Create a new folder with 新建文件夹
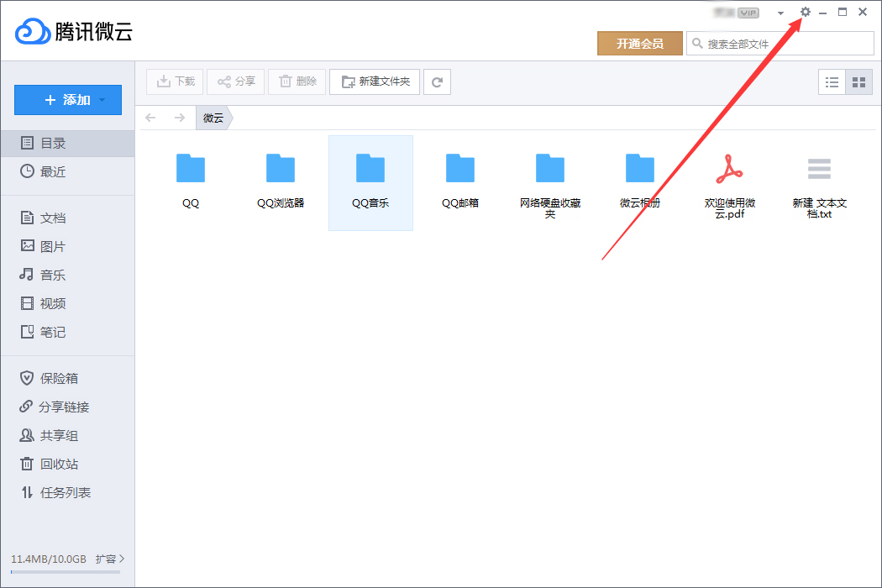 tap(374, 81)
